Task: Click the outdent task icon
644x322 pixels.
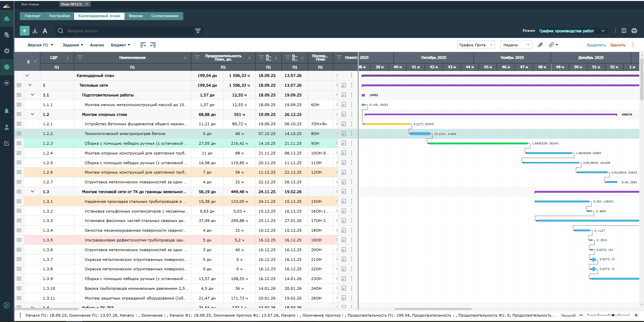Action: click(x=143, y=45)
